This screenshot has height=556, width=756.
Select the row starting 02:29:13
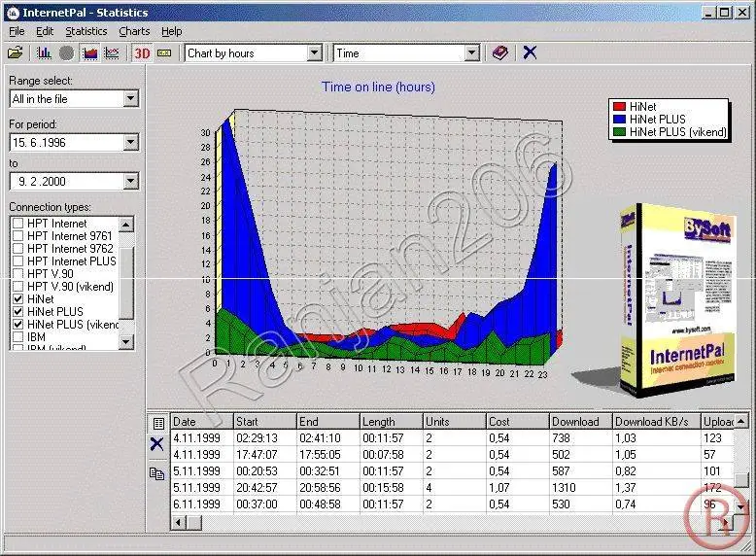click(x=452, y=437)
